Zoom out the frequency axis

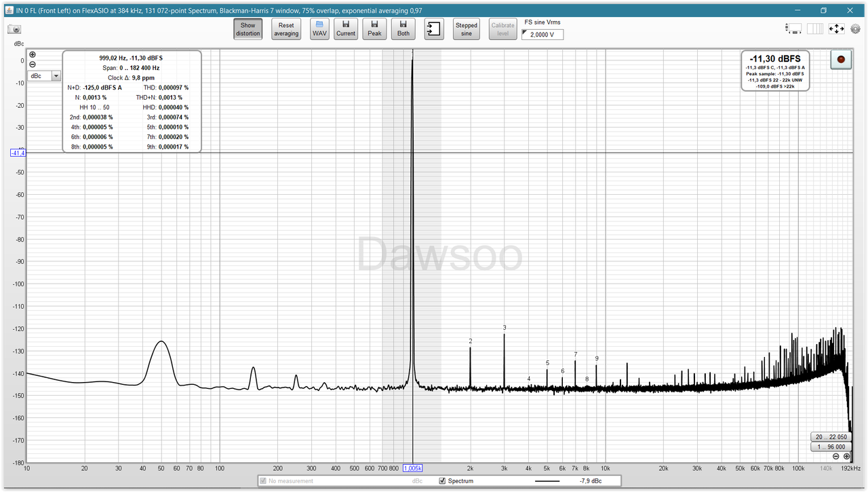click(x=836, y=457)
